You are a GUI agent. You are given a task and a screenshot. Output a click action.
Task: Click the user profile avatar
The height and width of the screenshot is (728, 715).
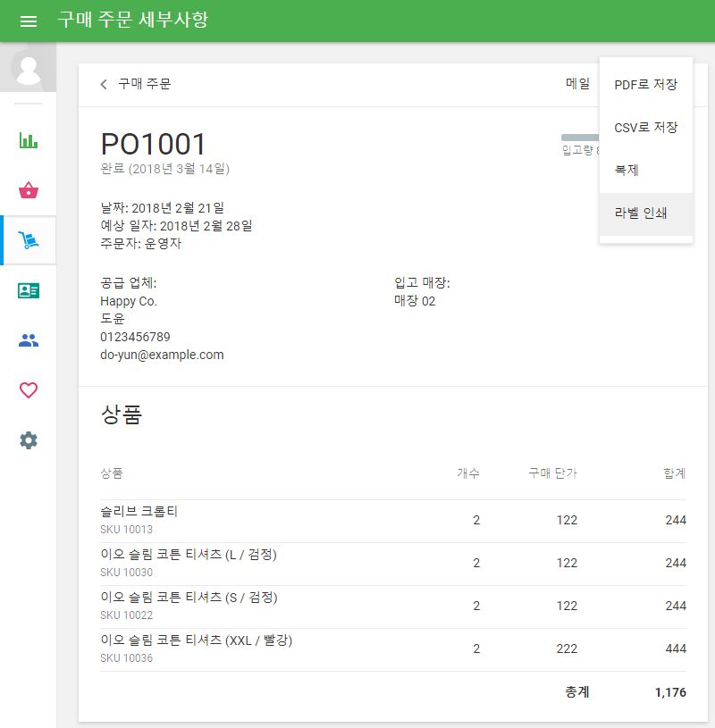[x=29, y=69]
